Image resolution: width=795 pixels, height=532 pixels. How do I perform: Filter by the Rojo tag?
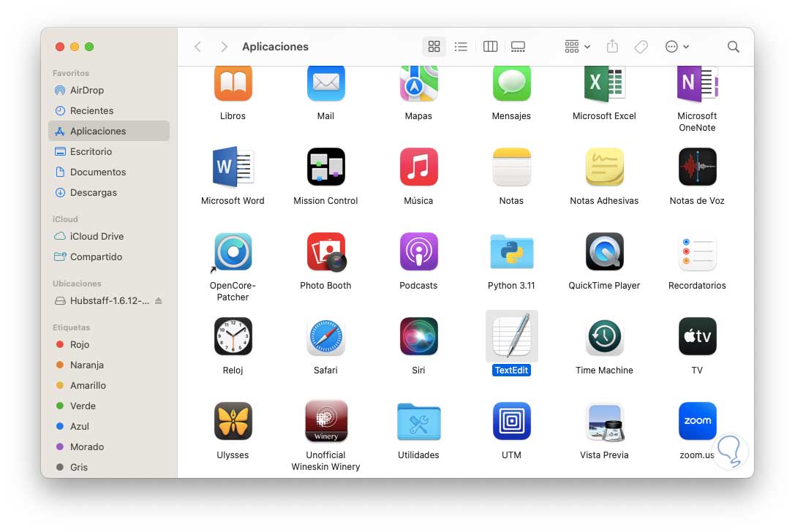pyautogui.click(x=109, y=344)
